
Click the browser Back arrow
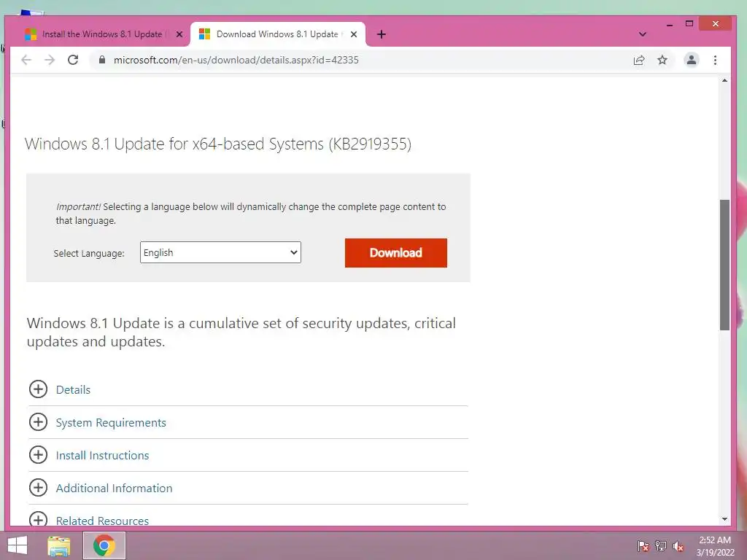[x=26, y=60]
